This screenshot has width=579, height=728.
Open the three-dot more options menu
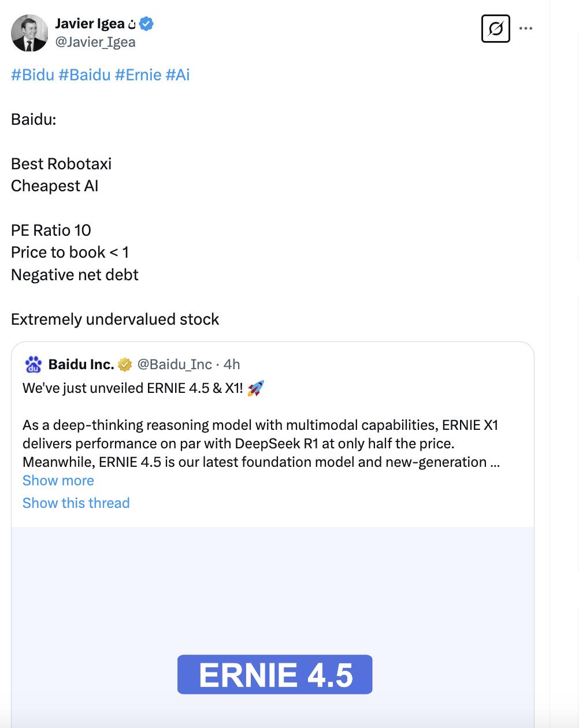pos(526,28)
